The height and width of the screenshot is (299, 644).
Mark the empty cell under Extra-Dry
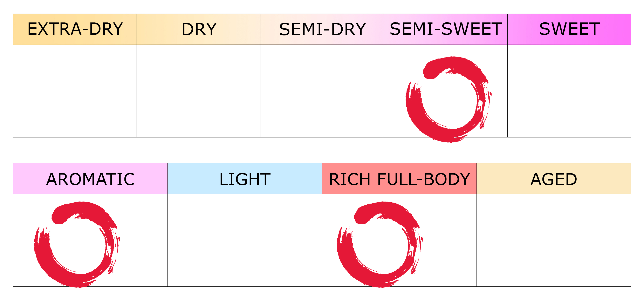pyautogui.click(x=75, y=91)
